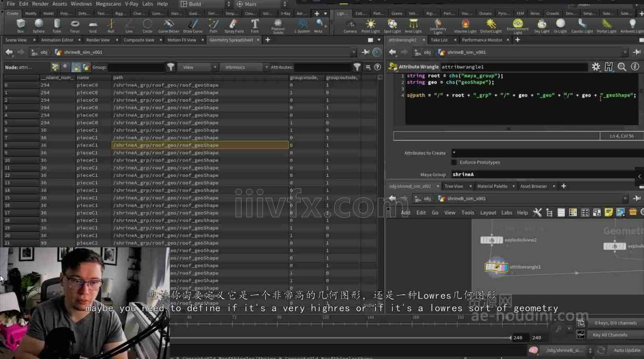This screenshot has height=359, width=644.
Task: Click the path column header
Action: (200, 78)
